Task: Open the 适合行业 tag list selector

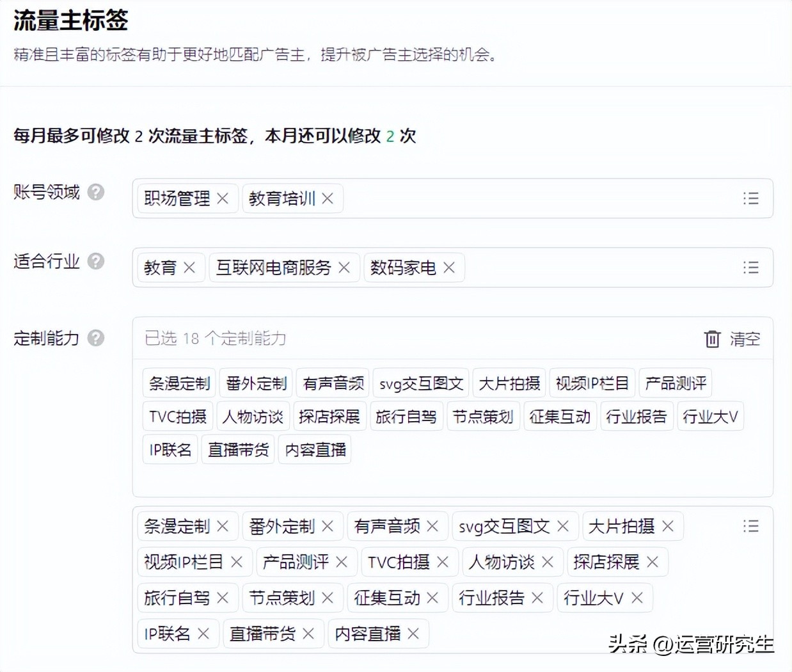Action: (750, 268)
